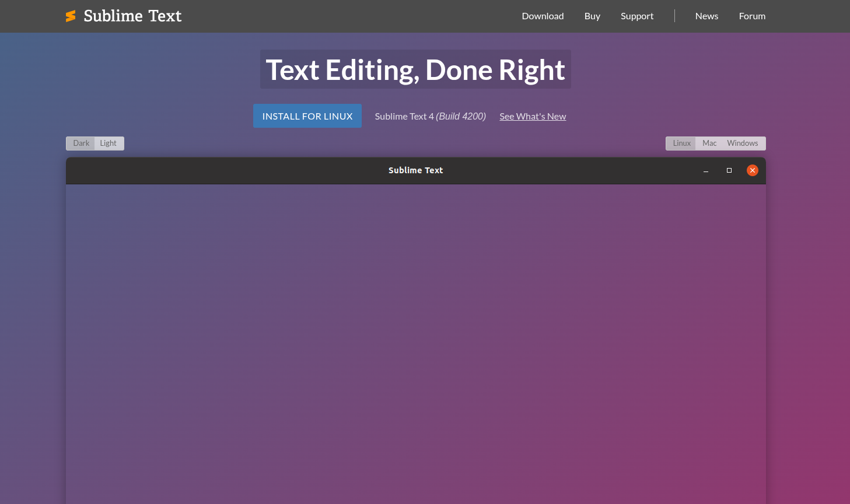Switch the demo to Mac
Image resolution: width=850 pixels, height=504 pixels.
709,143
